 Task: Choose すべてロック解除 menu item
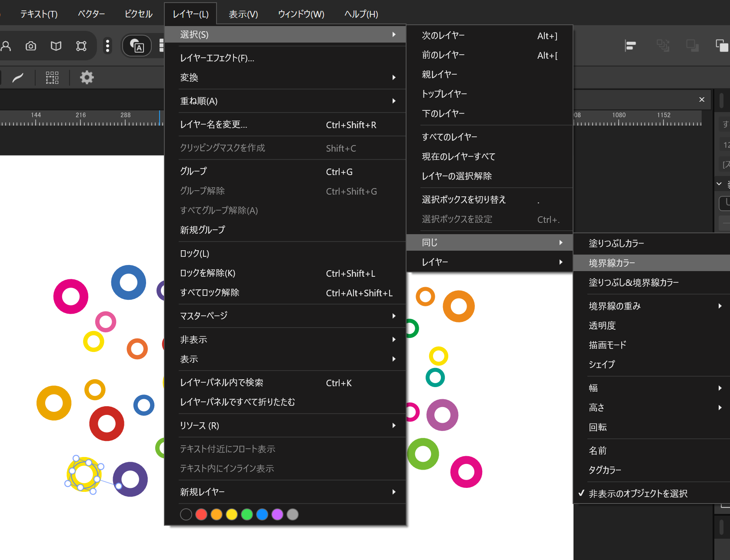(285, 292)
